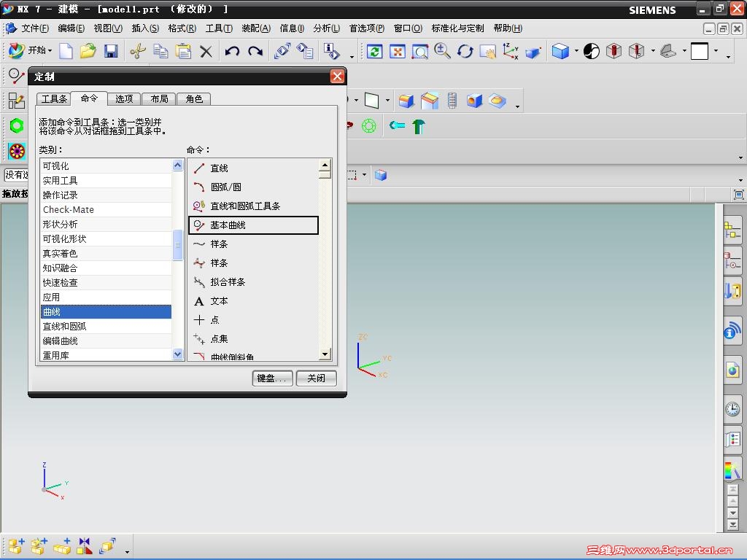Image resolution: width=747 pixels, height=560 pixels.
Task: Select the 文本 command
Action: click(253, 301)
